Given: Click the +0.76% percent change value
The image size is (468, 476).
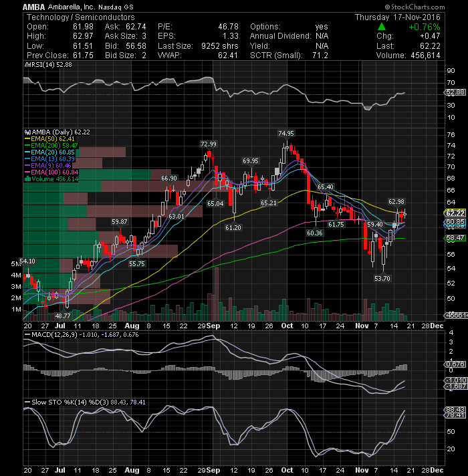Looking at the screenshot, I should [x=425, y=27].
